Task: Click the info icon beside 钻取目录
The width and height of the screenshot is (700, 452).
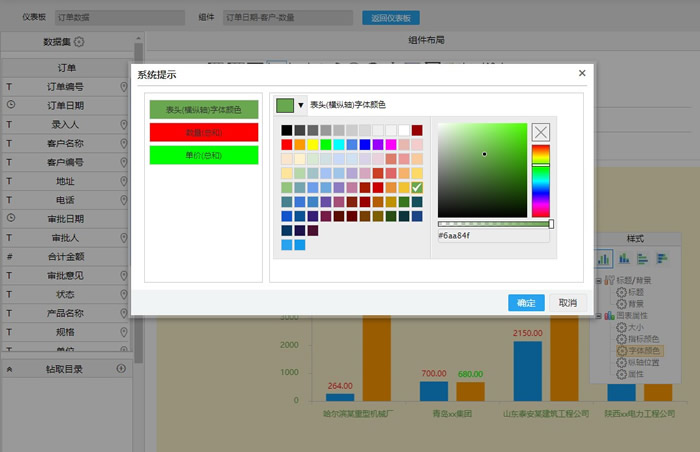Action: (121, 369)
